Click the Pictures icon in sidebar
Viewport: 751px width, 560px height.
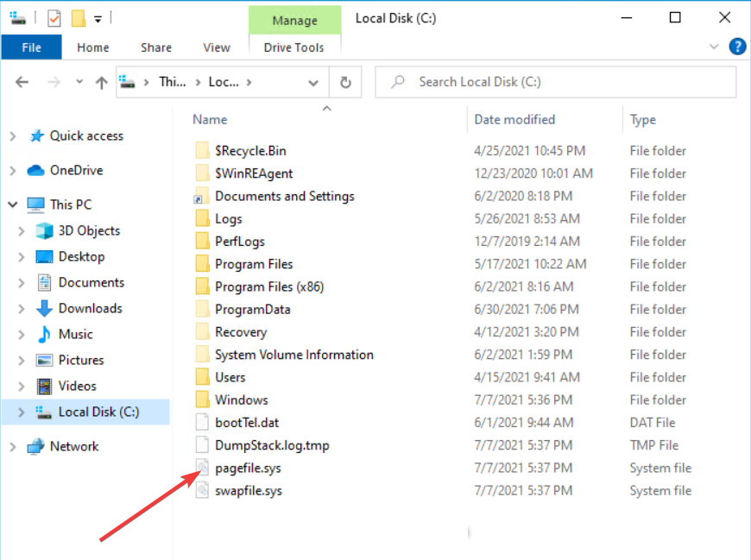click(45, 360)
